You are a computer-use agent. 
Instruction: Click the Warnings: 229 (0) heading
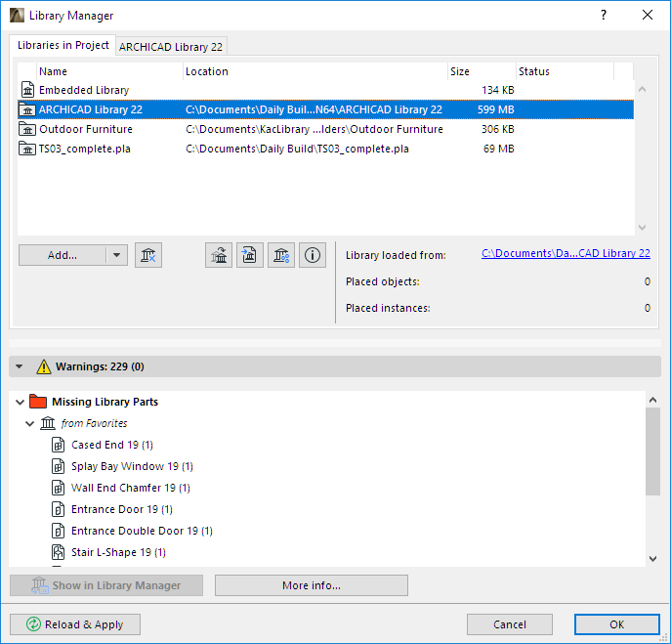(101, 367)
